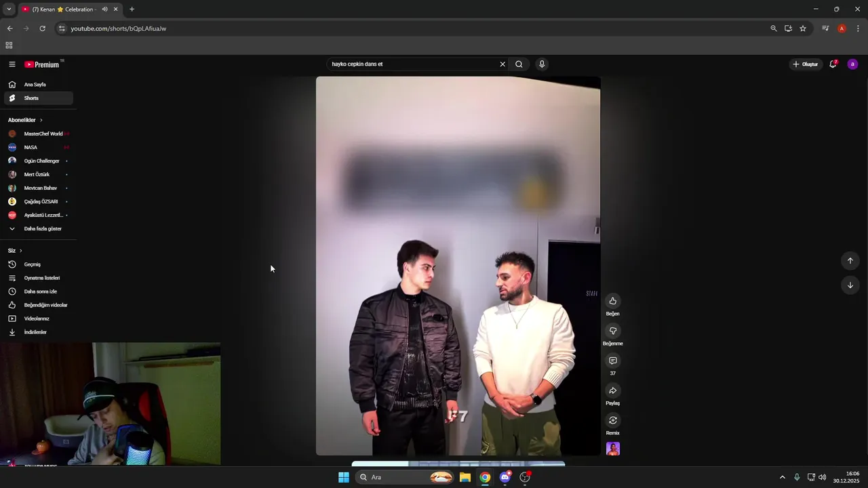Image resolution: width=868 pixels, height=488 pixels.
Task: Expand the Siz section arrow
Action: (x=20, y=251)
